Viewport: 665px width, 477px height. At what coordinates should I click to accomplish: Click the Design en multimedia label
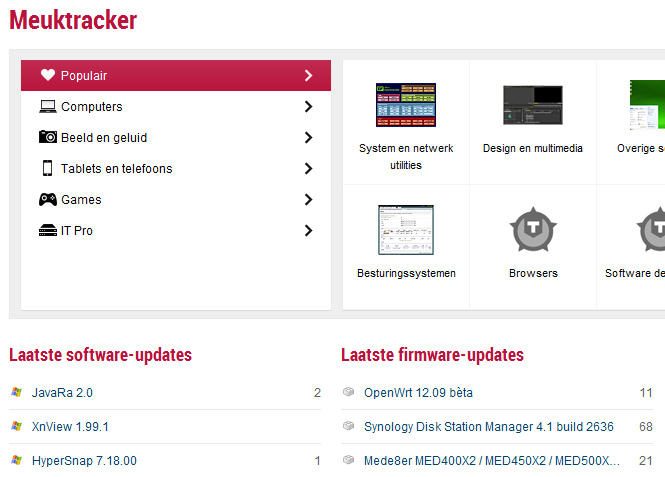pyautogui.click(x=533, y=148)
